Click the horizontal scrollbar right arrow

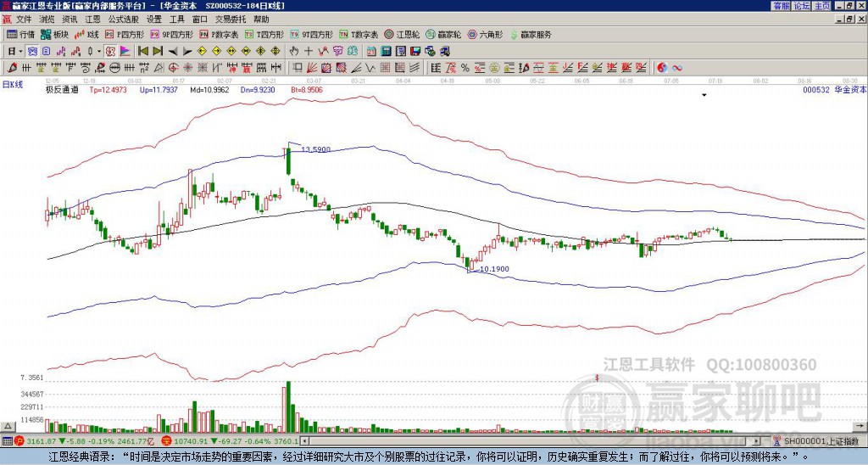click(757, 441)
